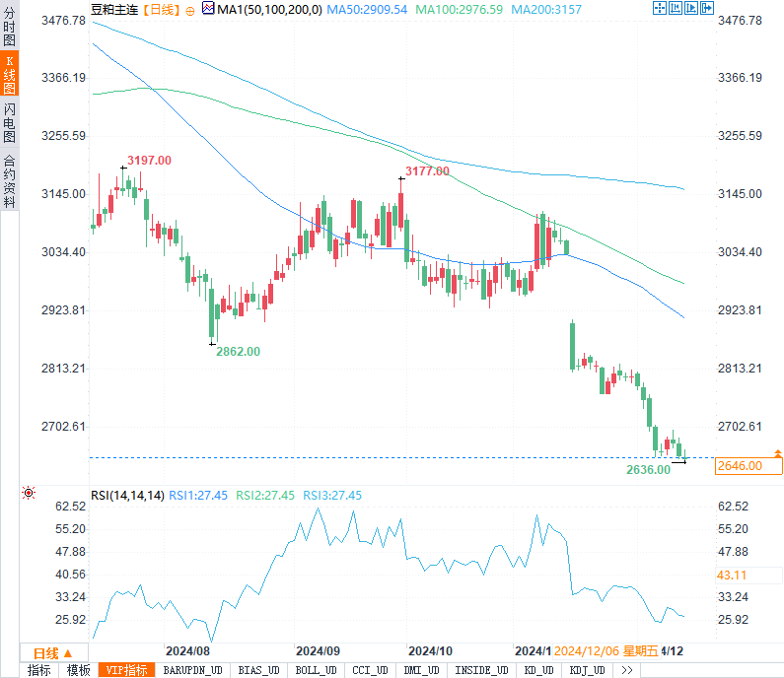Click the 62.52 RSI left axis label
Image resolution: width=784 pixels, height=678 pixels.
tap(70, 507)
